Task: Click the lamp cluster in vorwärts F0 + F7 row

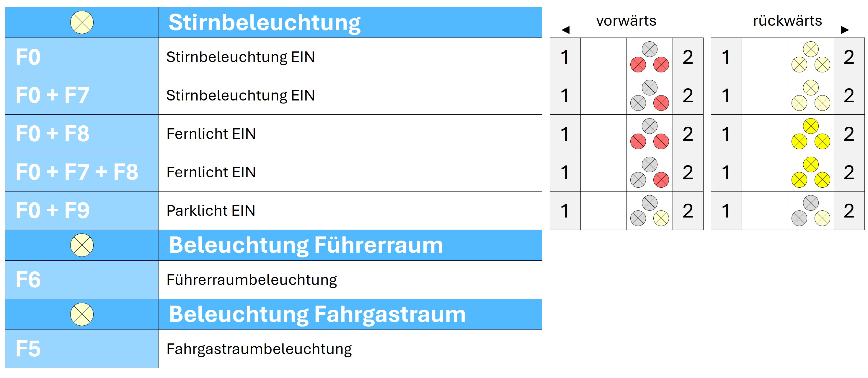Action: coord(649,95)
